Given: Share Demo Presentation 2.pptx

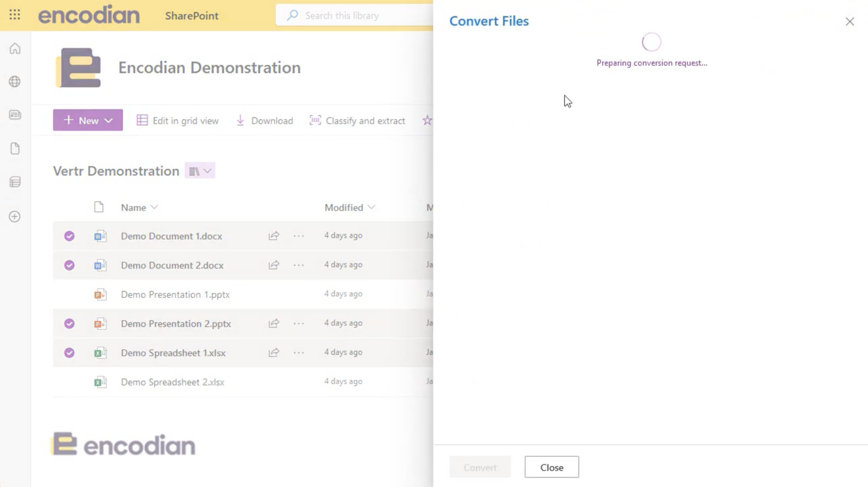Looking at the screenshot, I should click(274, 323).
